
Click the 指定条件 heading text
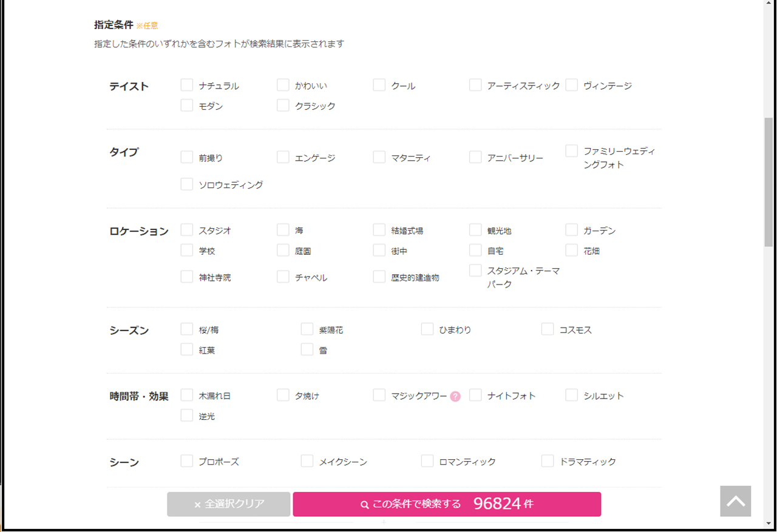[114, 25]
